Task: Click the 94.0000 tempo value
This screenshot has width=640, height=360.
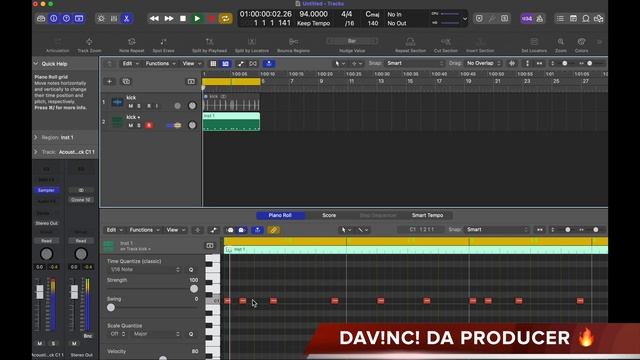Action: (313, 14)
